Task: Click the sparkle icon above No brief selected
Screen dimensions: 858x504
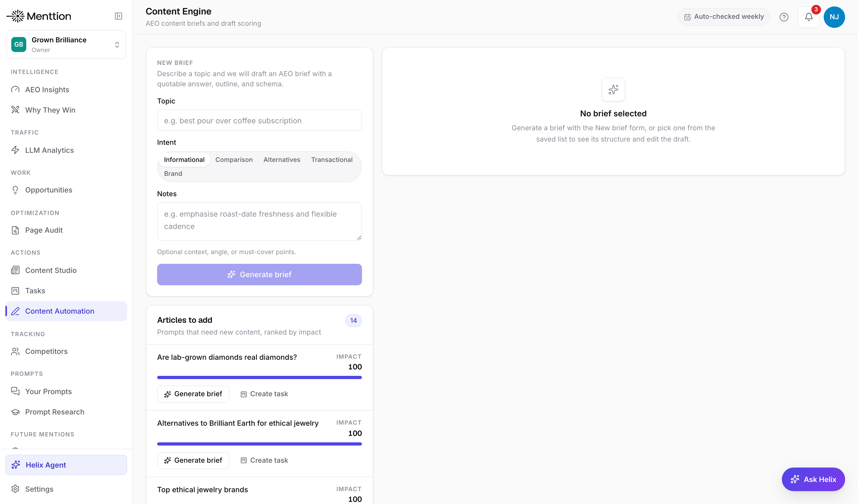Action: click(x=613, y=90)
